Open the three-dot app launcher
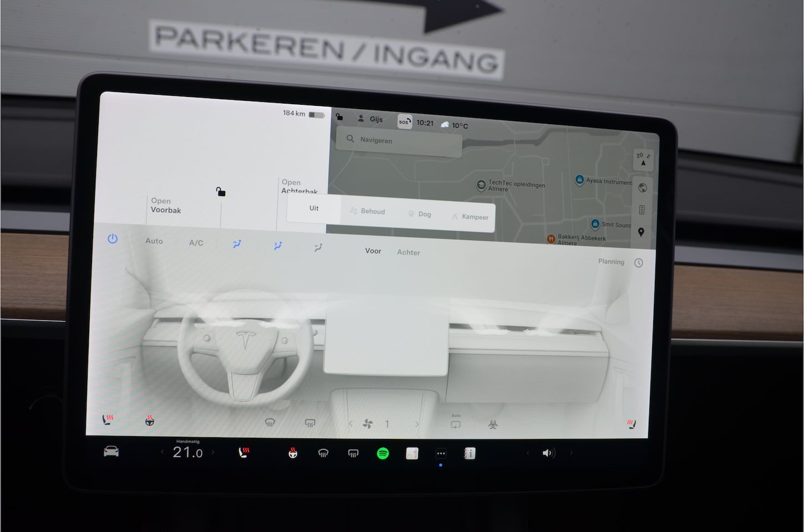 (x=441, y=454)
